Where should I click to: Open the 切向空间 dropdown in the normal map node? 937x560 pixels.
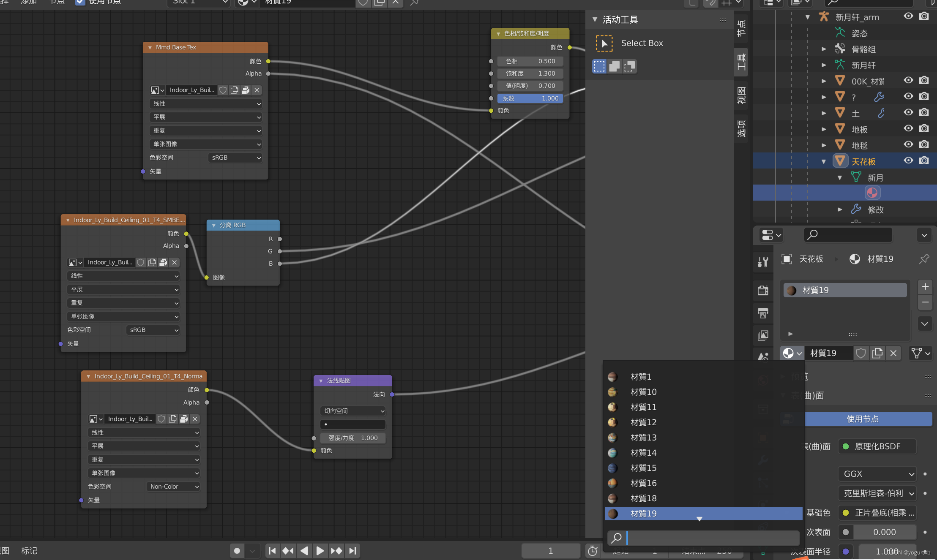(x=353, y=411)
